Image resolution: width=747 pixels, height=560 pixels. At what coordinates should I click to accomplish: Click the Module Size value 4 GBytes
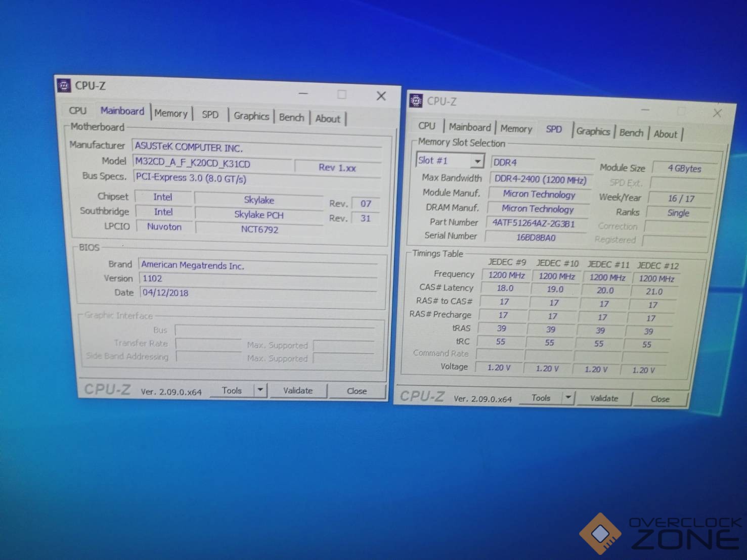coord(684,168)
